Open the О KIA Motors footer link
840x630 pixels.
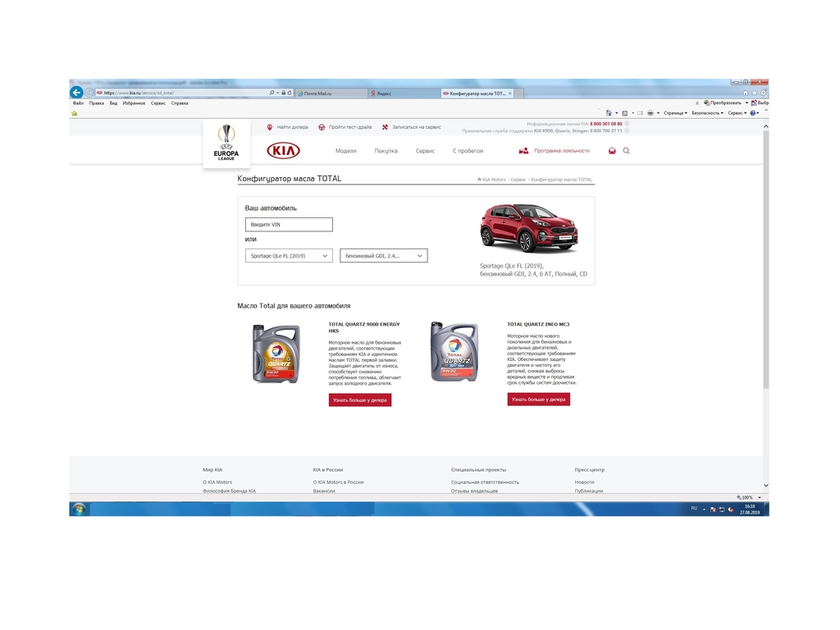[x=217, y=482]
